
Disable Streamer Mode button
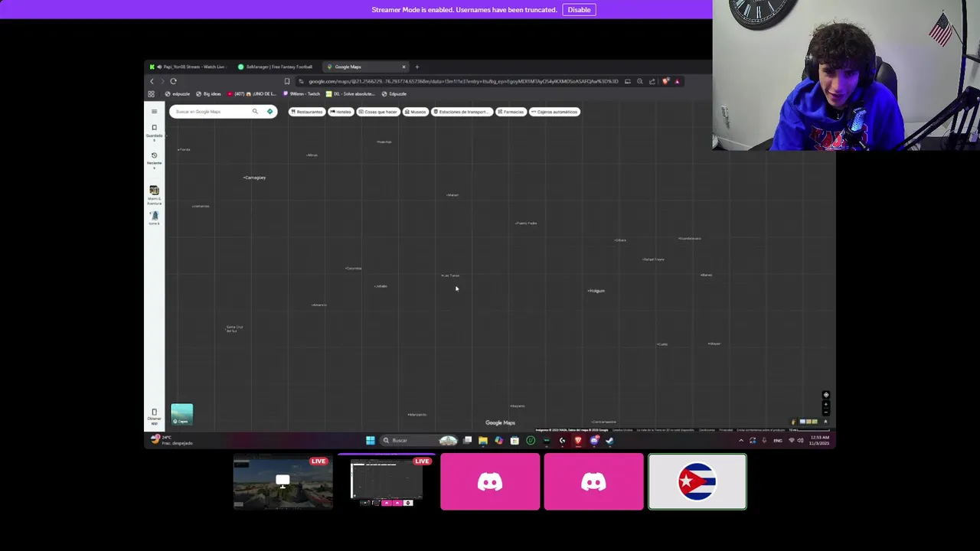tap(579, 10)
